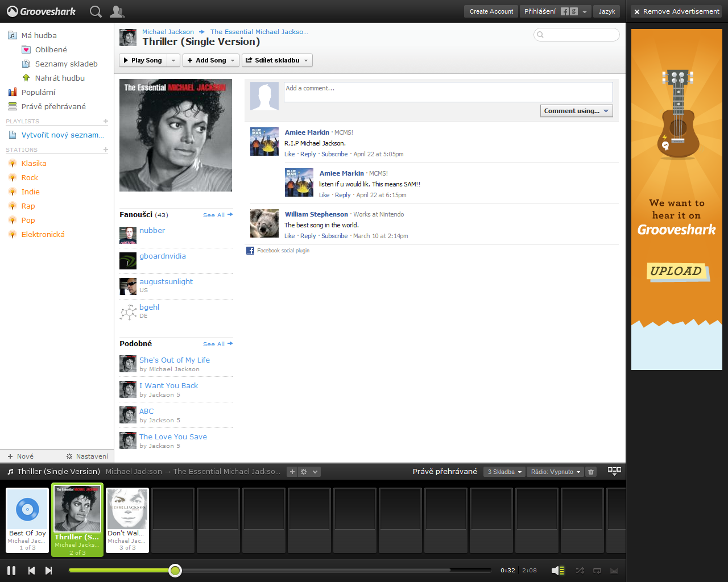
Task: Open the search magnifier in the header
Action: click(x=96, y=11)
